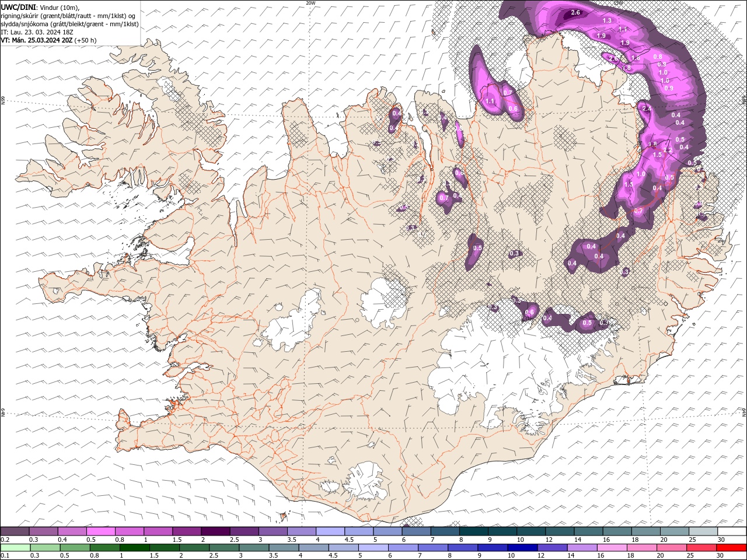This screenshot has height=560, width=747.
Task: Select pale green swatch after 0.1, bottom row
Action: 15,548
